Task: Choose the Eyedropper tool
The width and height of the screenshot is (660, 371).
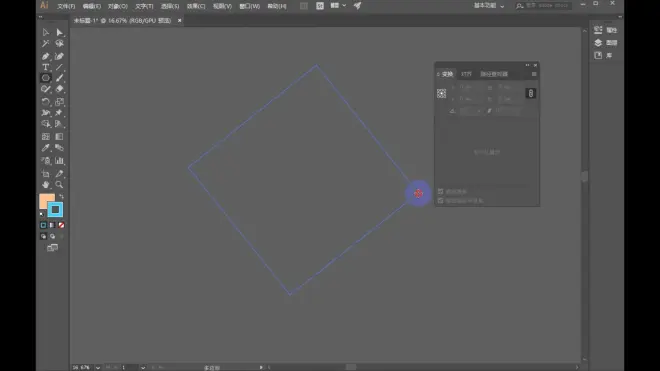Action: click(45, 148)
